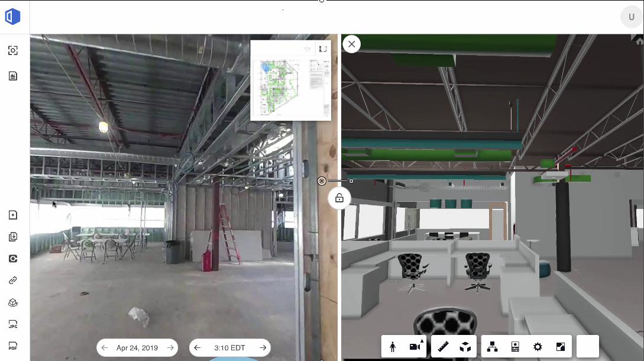The image size is (644, 361).
Task: Open the user profile avatar menu
Action: pyautogui.click(x=631, y=17)
